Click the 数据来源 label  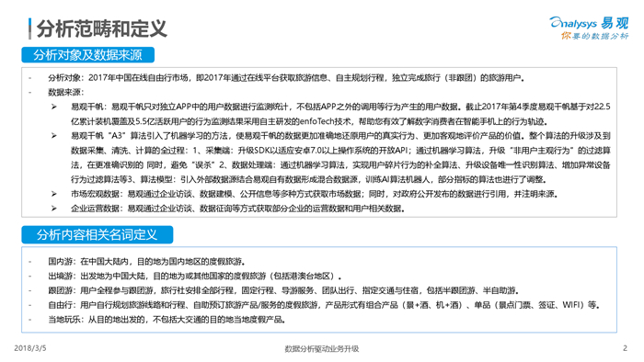[x=65, y=92]
